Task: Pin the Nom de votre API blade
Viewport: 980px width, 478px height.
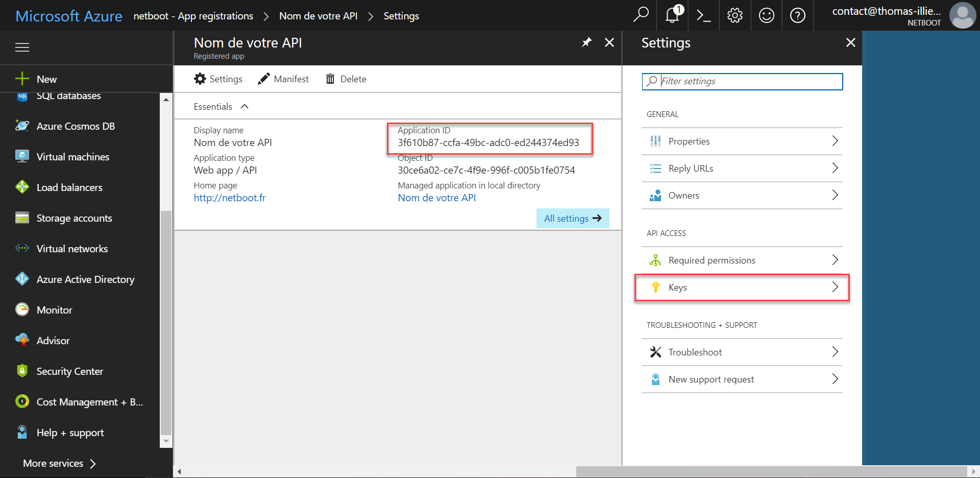Action: click(587, 42)
